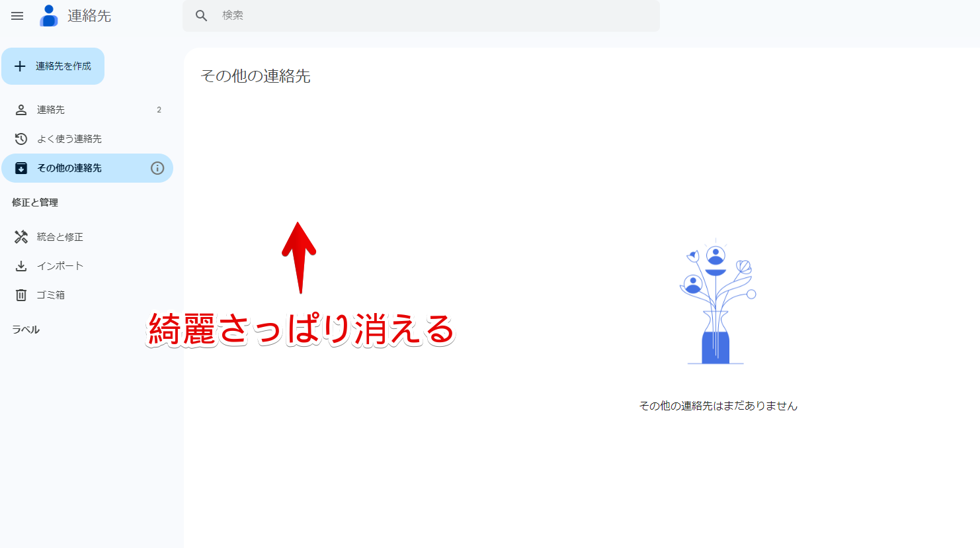This screenshot has width=980, height=548.
Task: Click the Google Contacts logo icon
Action: tap(49, 16)
